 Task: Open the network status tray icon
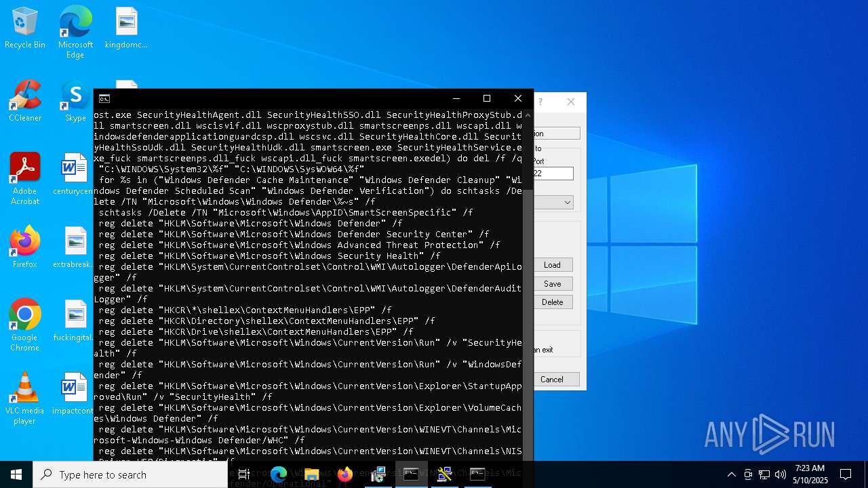764,474
